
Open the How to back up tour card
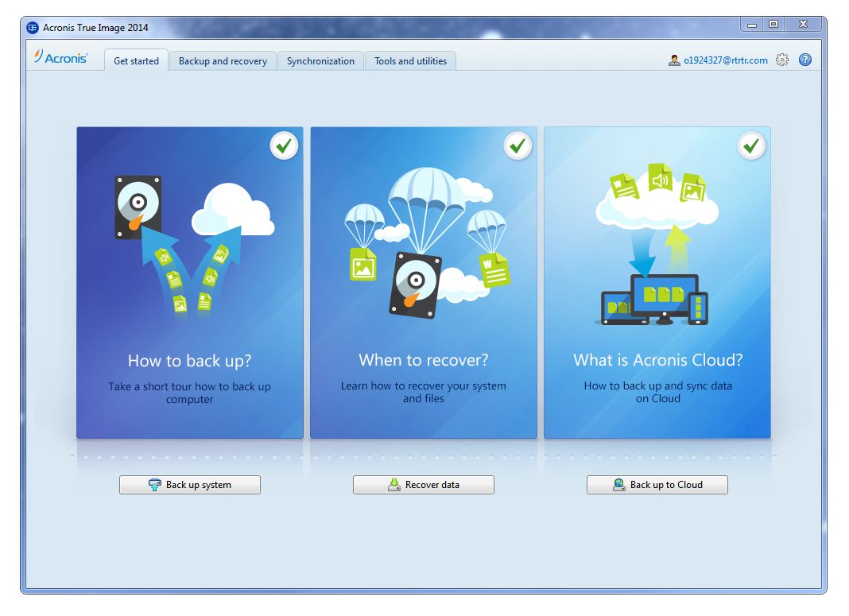click(x=190, y=282)
